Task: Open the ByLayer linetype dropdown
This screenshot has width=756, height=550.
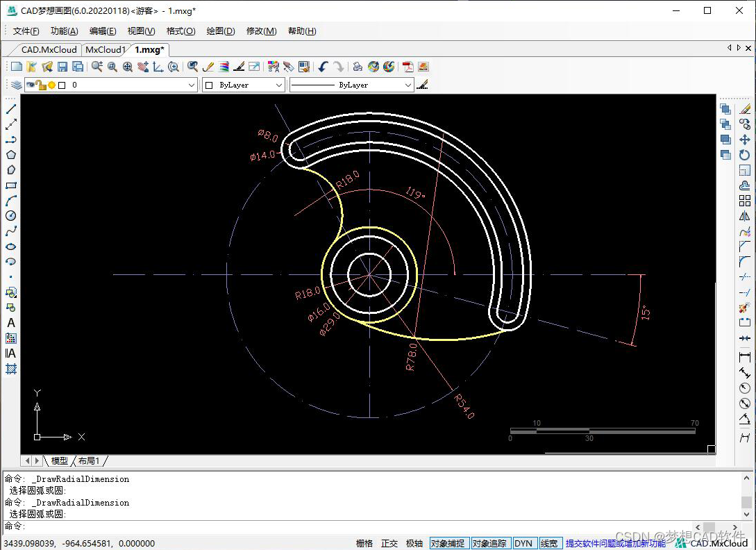Action: [x=408, y=85]
